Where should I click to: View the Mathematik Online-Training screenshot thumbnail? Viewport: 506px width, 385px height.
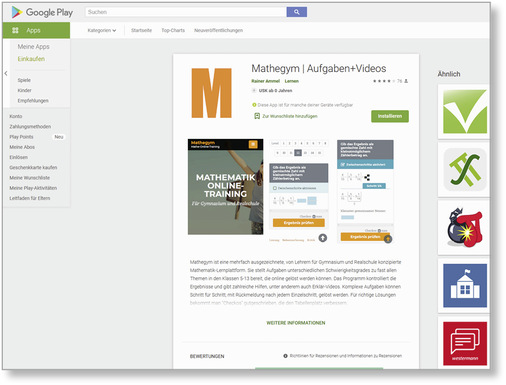click(225, 187)
